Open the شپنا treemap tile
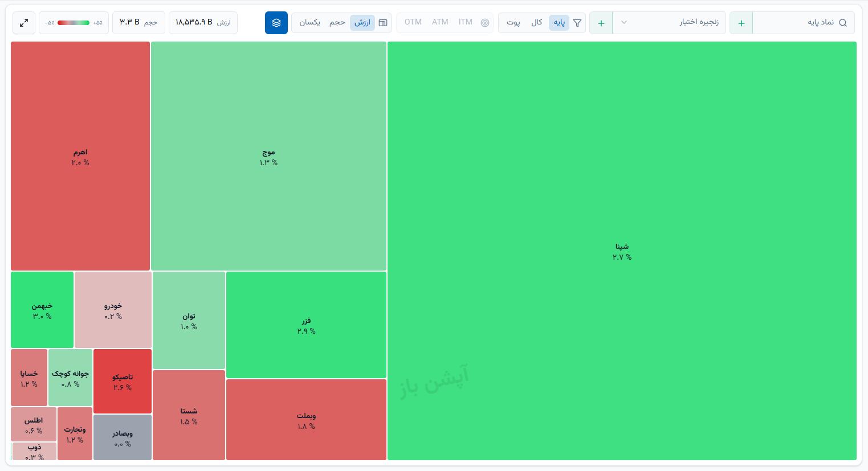 [x=622, y=251]
